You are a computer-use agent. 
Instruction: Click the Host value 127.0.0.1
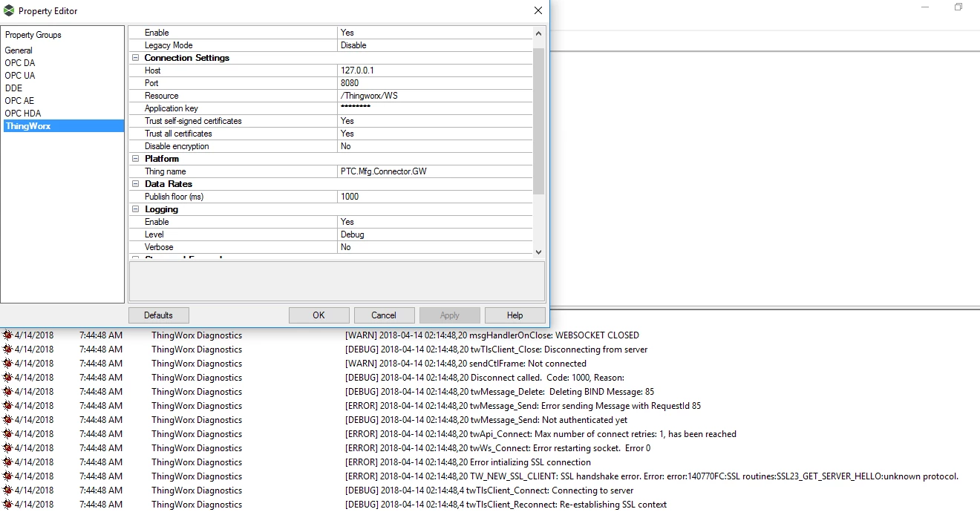point(435,70)
